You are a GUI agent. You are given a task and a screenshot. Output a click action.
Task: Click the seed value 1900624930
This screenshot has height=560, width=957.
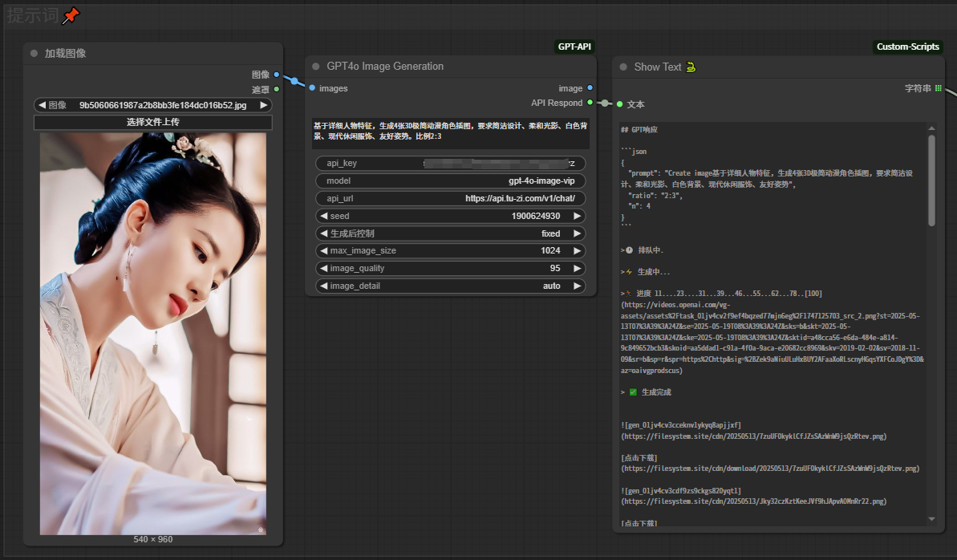coord(536,216)
